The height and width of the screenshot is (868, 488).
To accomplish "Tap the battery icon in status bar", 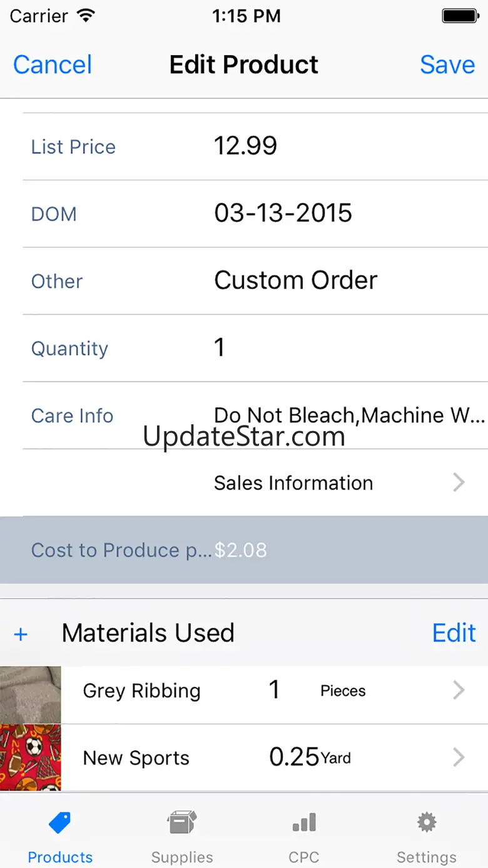I will [460, 16].
